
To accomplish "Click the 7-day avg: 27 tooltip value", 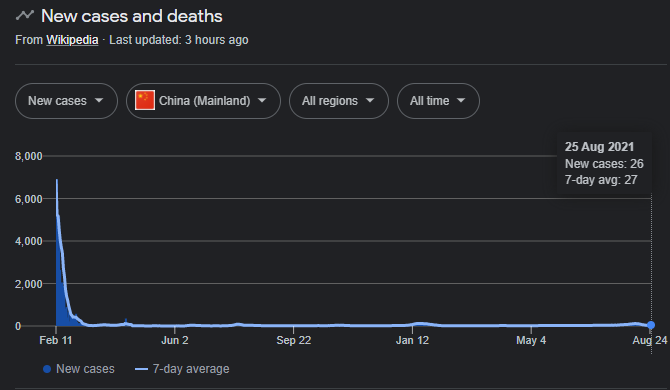I will click(x=601, y=180).
